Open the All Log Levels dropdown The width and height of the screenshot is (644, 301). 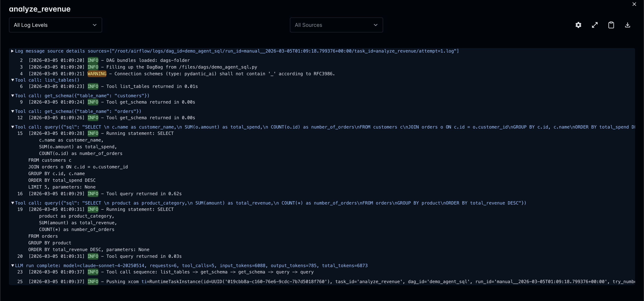(55, 25)
